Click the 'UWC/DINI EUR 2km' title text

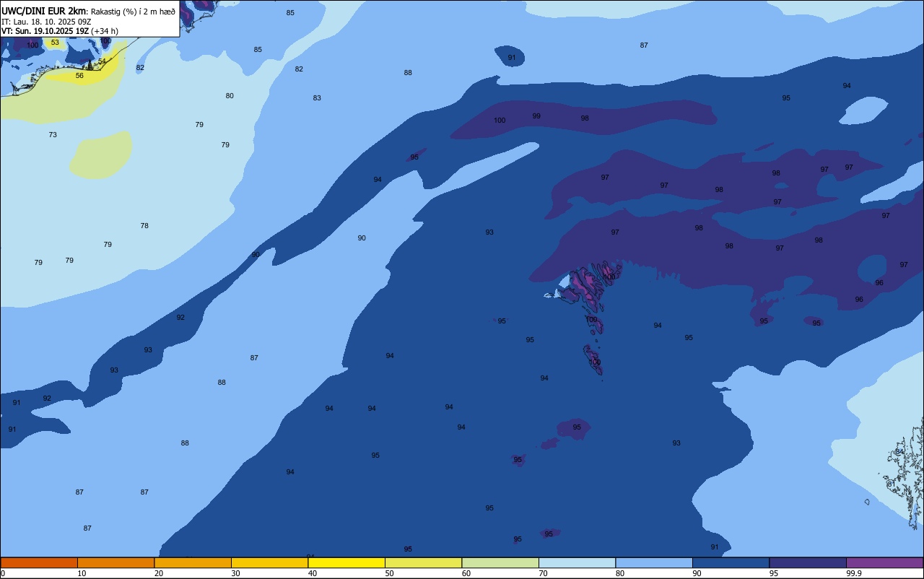[x=43, y=11]
